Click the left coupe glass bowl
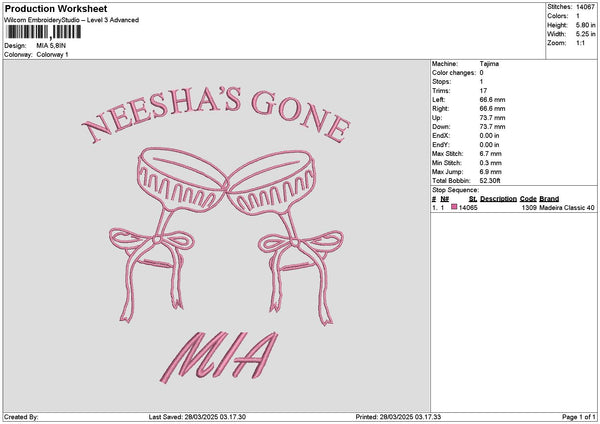This screenshot has height=424, width=600. (181, 179)
